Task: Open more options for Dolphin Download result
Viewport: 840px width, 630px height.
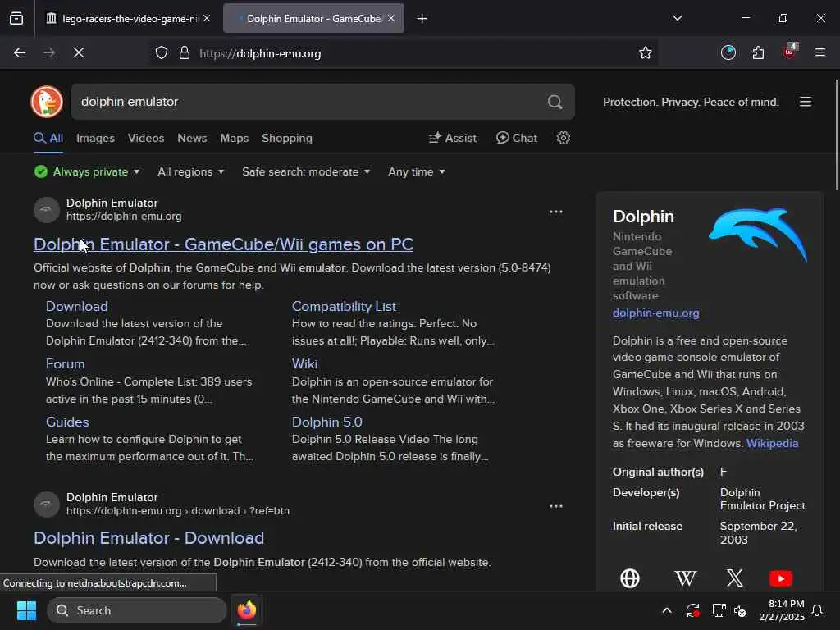Action: 555,505
